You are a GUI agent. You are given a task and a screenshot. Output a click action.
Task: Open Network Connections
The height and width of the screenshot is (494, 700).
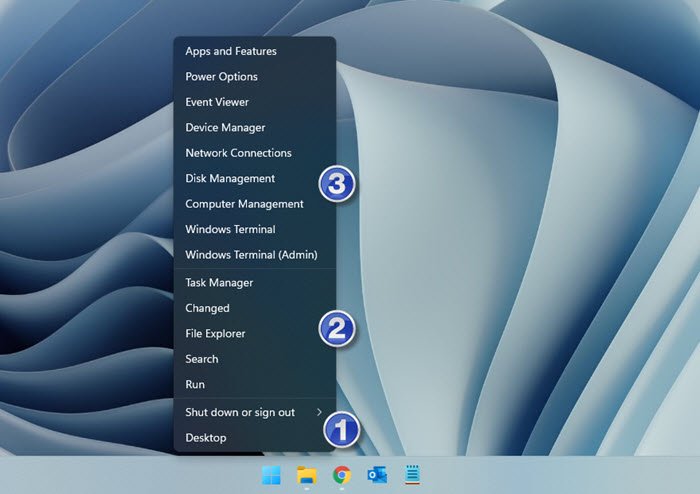coord(238,153)
